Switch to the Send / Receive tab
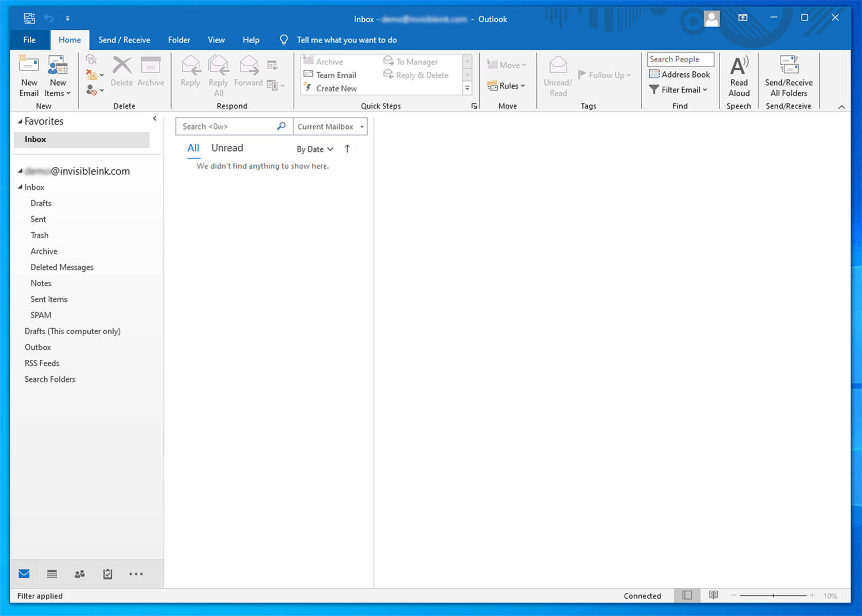 [x=124, y=40]
